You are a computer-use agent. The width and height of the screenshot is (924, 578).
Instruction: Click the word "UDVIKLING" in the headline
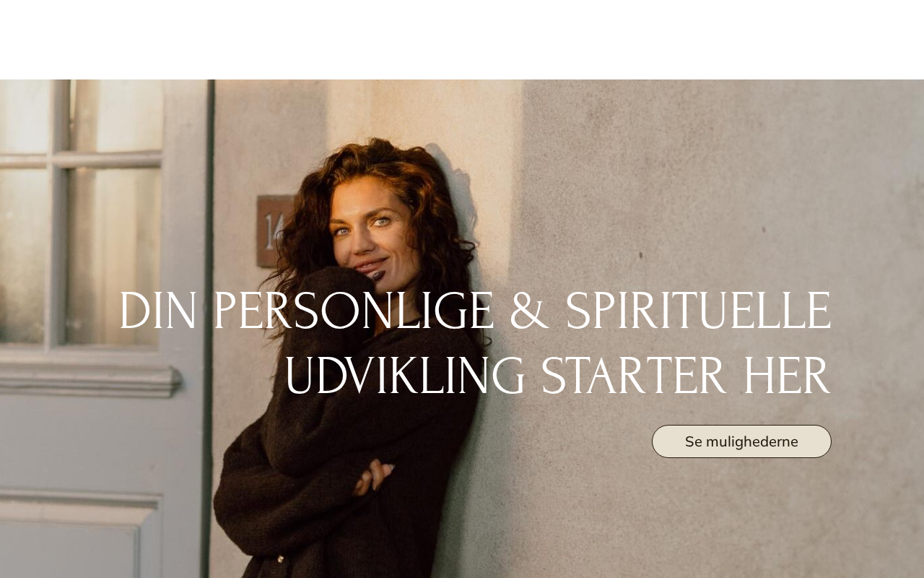point(405,376)
